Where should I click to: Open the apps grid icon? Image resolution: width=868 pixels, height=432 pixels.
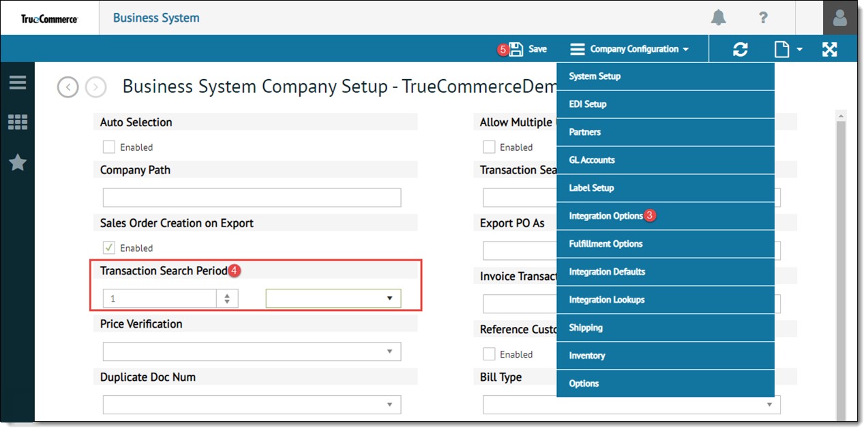[x=18, y=122]
